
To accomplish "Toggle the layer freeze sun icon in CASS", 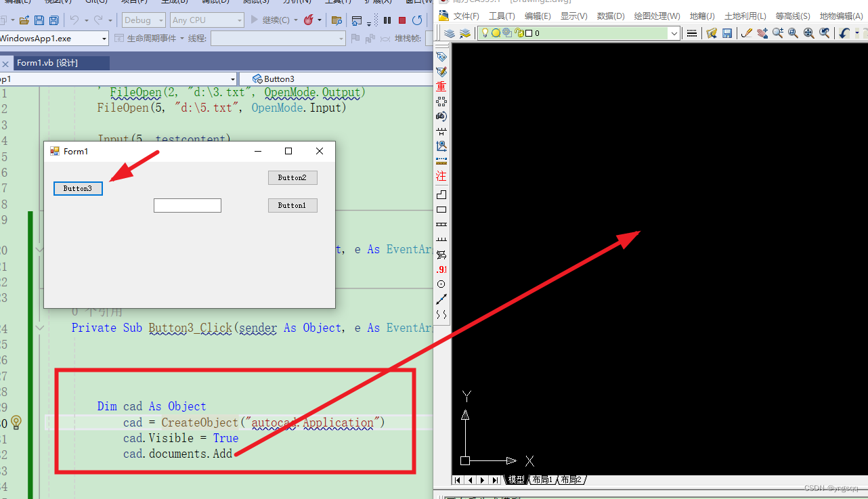I will coord(496,33).
